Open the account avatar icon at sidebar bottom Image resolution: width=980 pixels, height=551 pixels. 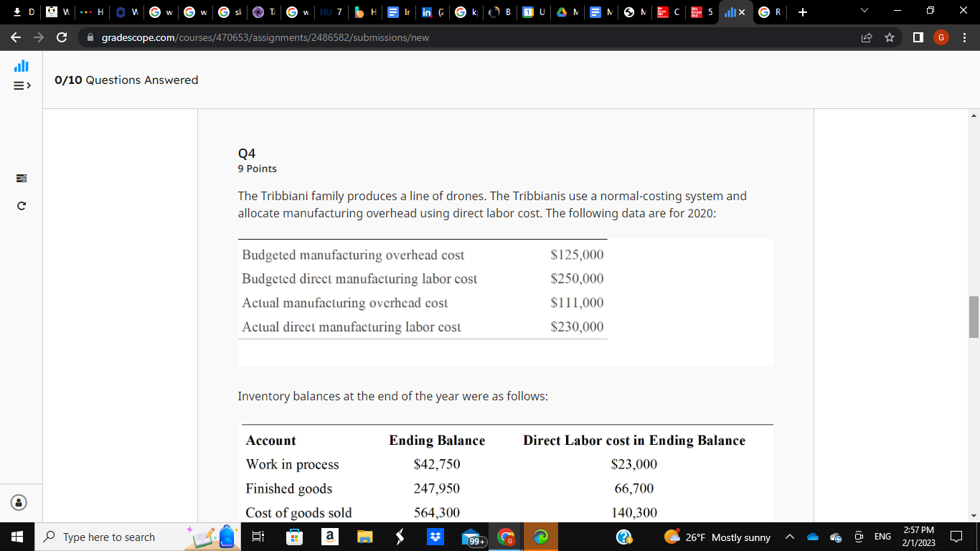coord(19,503)
